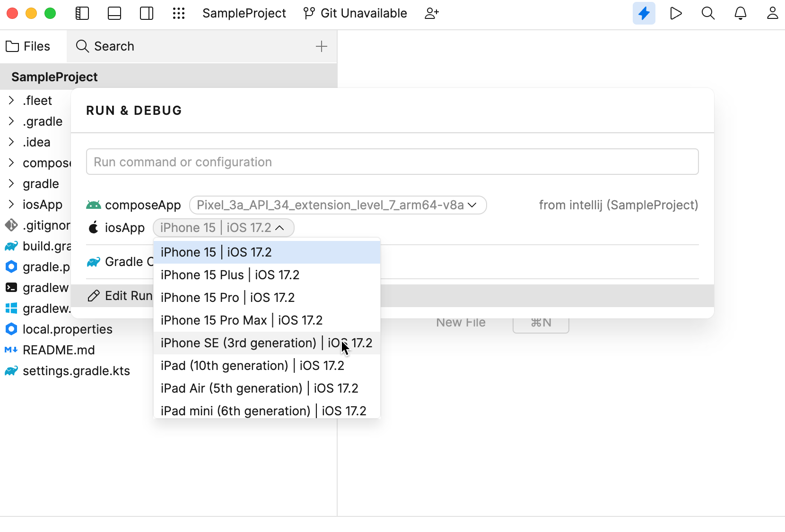Switch to the Search tab
The height and width of the screenshot is (532, 785).
[x=105, y=46]
